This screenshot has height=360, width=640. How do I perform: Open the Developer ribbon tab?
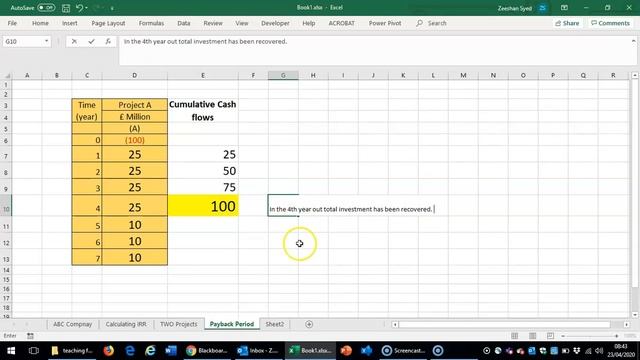(275, 23)
